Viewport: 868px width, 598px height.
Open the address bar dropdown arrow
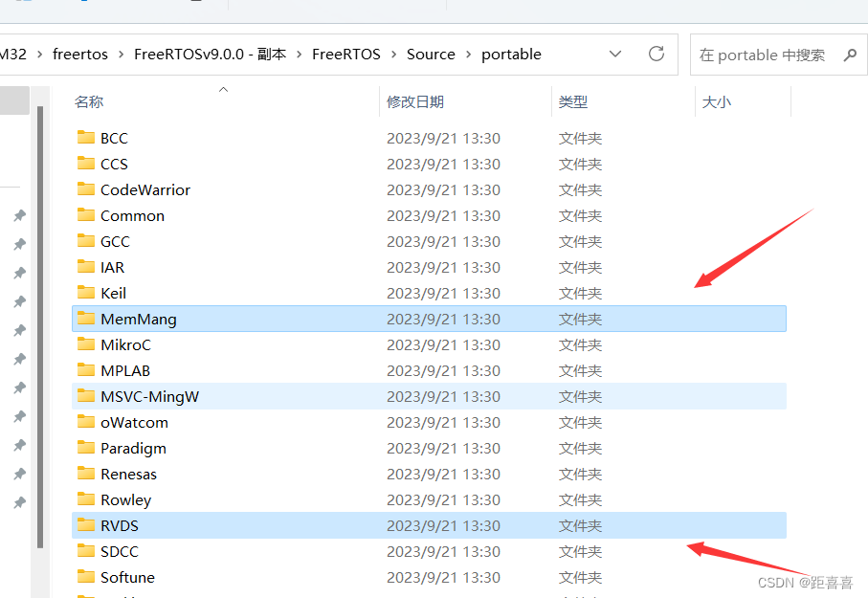click(615, 55)
